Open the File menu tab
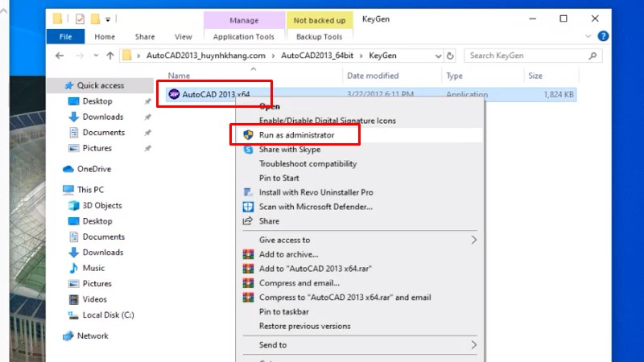The image size is (644, 362). point(65,36)
